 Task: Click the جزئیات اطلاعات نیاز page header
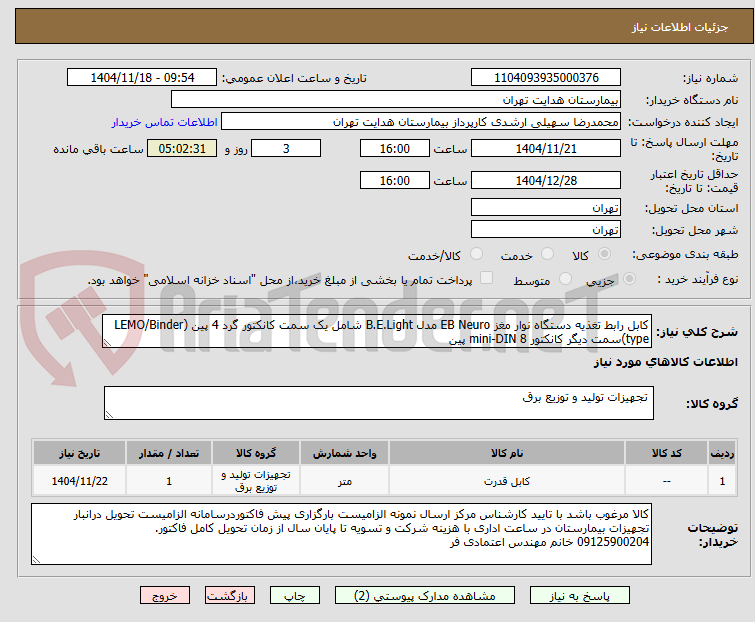[x=384, y=26]
